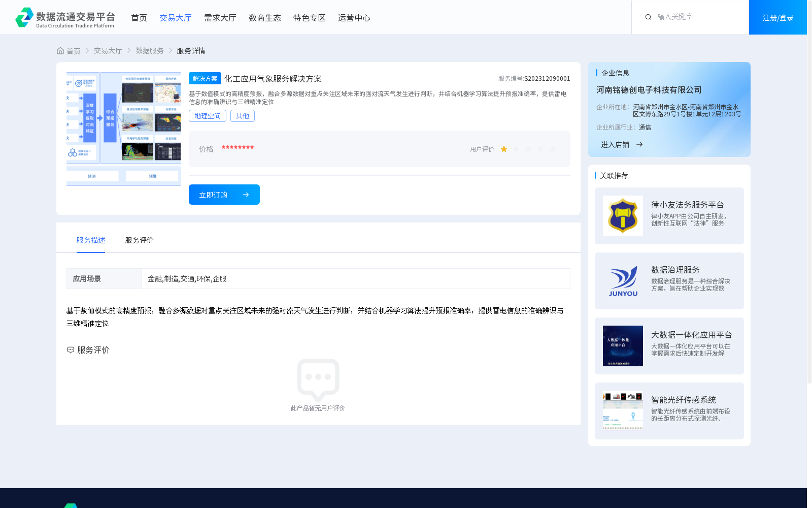Open the 智能光纤传感系统 title
The image size is (812, 508).
click(x=684, y=400)
